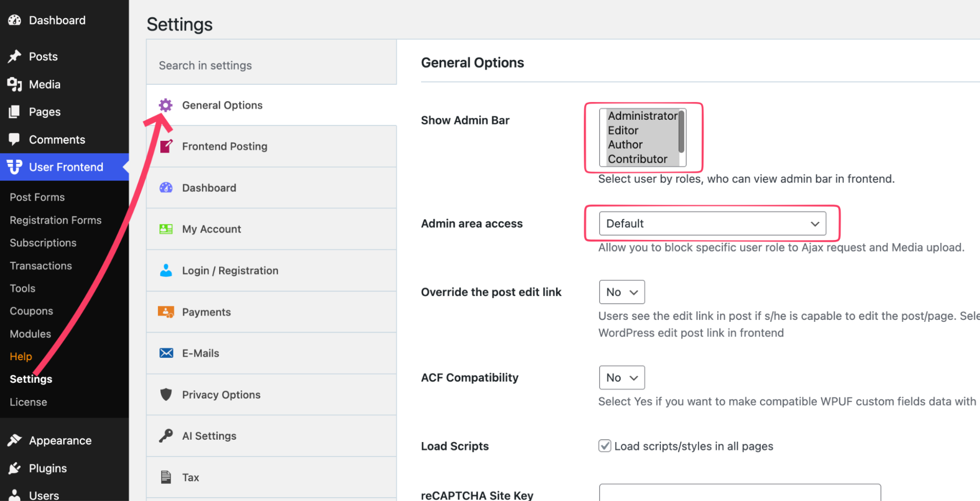The image size is (980, 501).
Task: Open License submenu item
Action: tap(28, 402)
